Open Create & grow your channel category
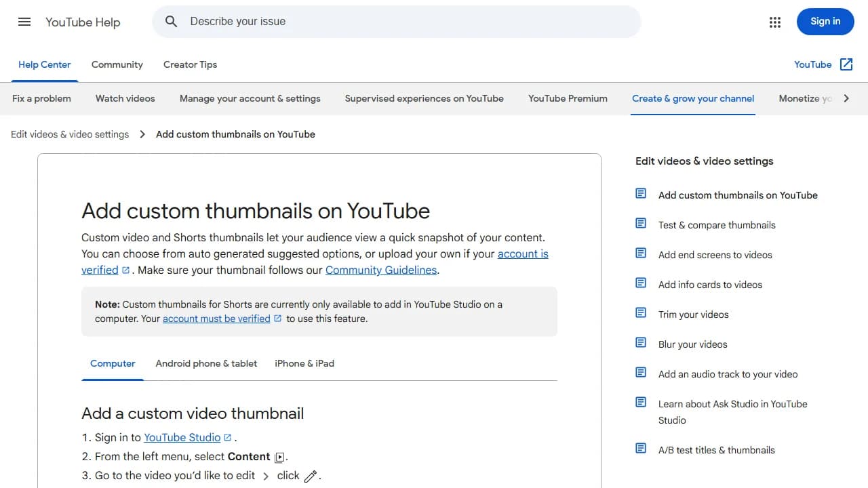The image size is (868, 488). (x=693, y=99)
